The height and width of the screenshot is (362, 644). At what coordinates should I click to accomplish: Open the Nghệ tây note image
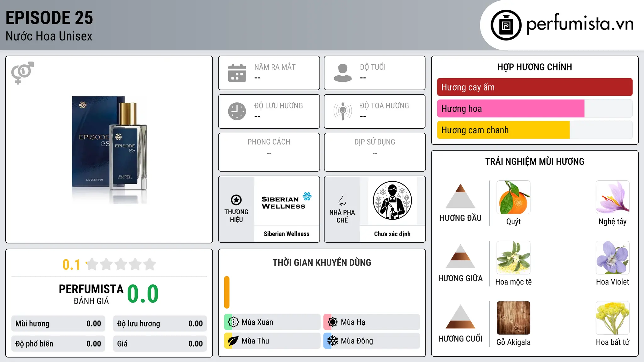tap(613, 197)
